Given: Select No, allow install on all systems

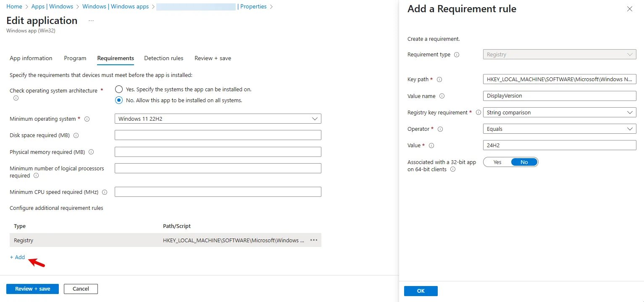Looking at the screenshot, I should 119,100.
